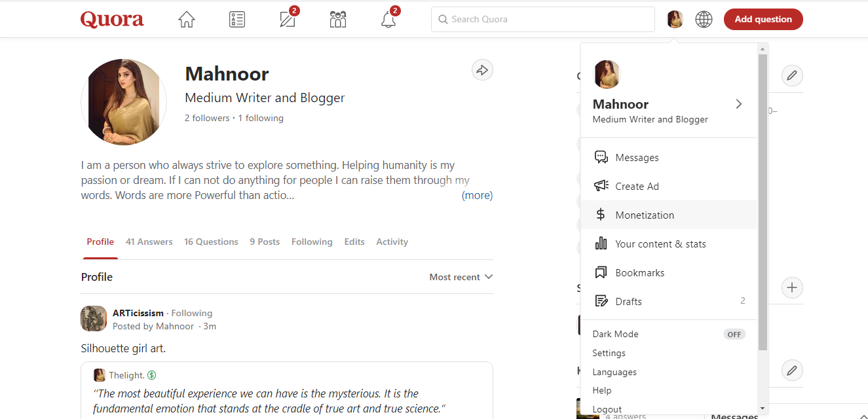The width and height of the screenshot is (868, 419).
Task: Click the menu scrollbar down arrow
Action: pyautogui.click(x=763, y=409)
